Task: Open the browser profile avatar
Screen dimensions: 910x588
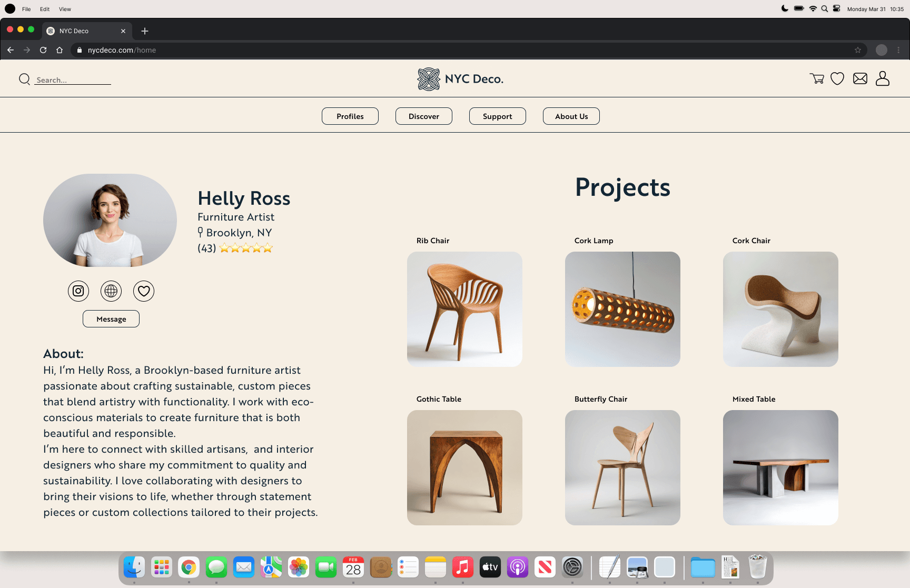Action: click(882, 50)
